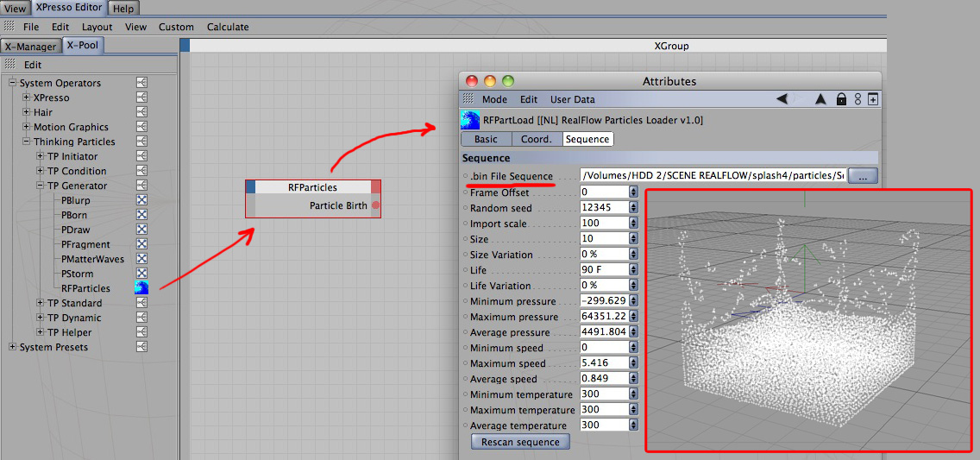The height and width of the screenshot is (460, 980).
Task: Toggle the Life animation dot
Action: click(466, 270)
